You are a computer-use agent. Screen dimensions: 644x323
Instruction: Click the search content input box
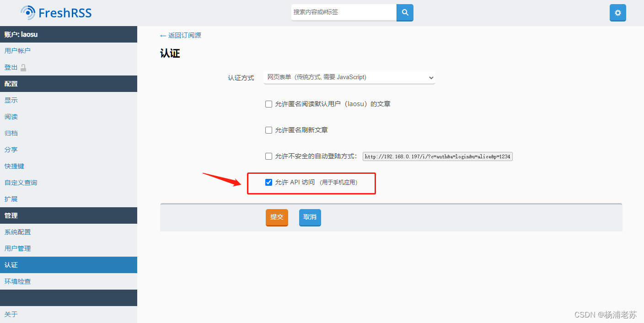(x=343, y=12)
